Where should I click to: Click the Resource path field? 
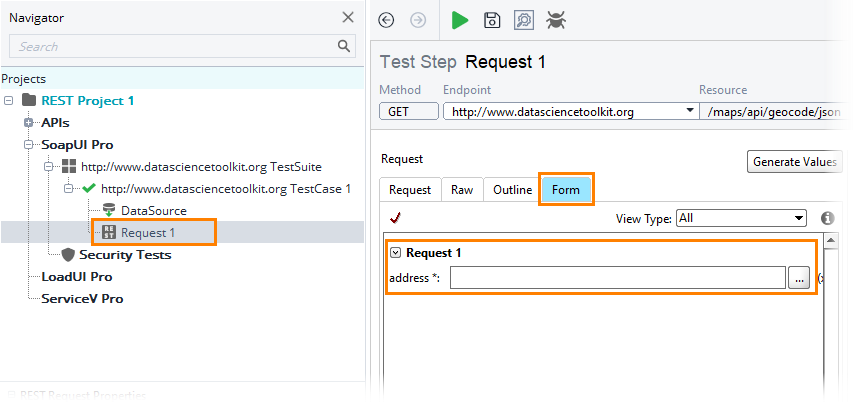773,112
